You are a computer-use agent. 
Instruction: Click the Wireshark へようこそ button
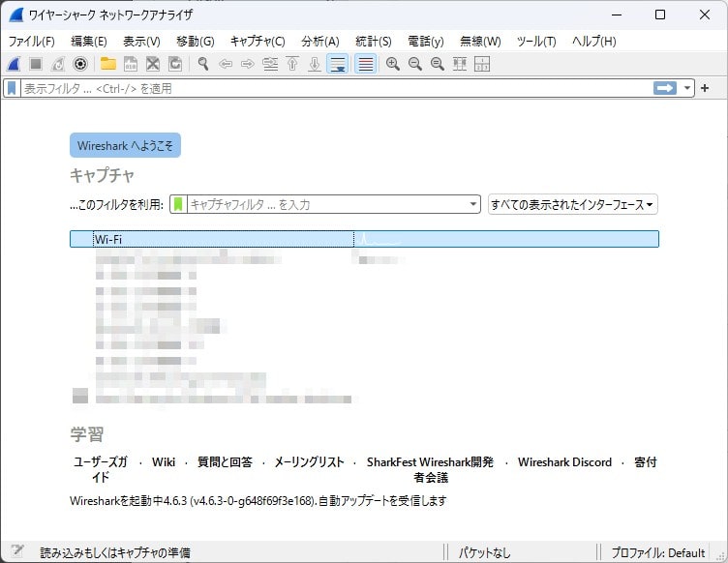point(125,145)
